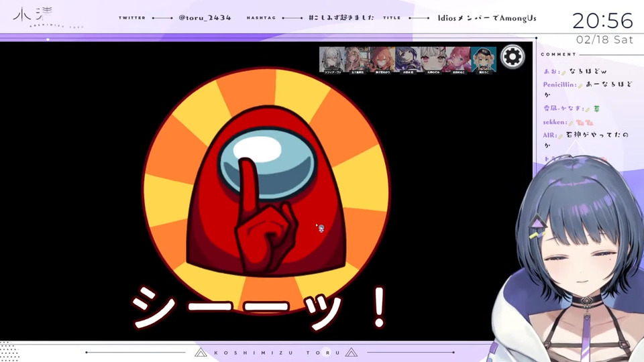Click the @toru_2434 Twitter handle
This screenshot has width=644, height=362.
pyautogui.click(x=205, y=17)
